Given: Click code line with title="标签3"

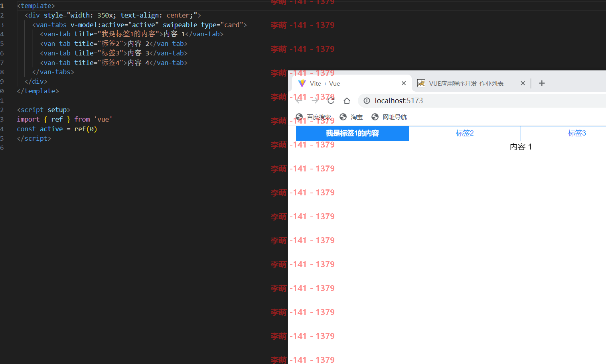Looking at the screenshot, I should pos(114,53).
